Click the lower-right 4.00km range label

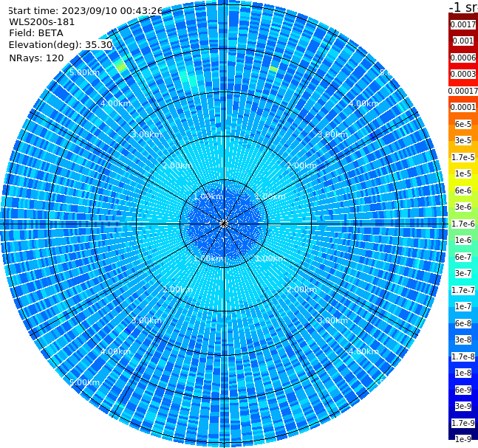point(363,351)
